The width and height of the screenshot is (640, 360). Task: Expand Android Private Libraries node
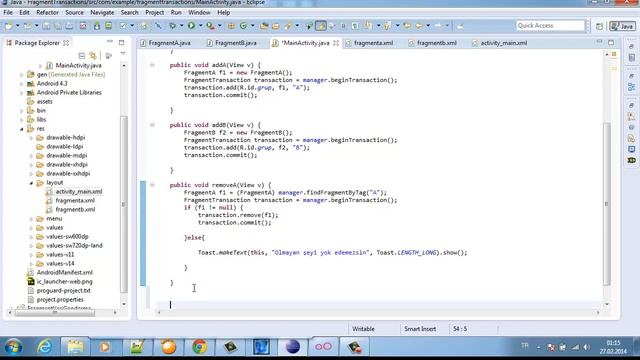pos(22,93)
